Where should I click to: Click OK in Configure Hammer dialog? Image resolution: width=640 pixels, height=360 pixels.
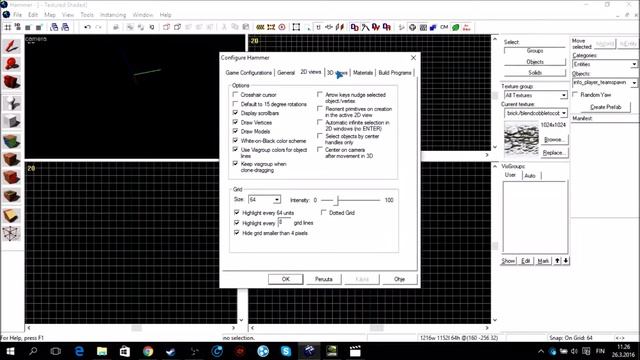click(285, 279)
